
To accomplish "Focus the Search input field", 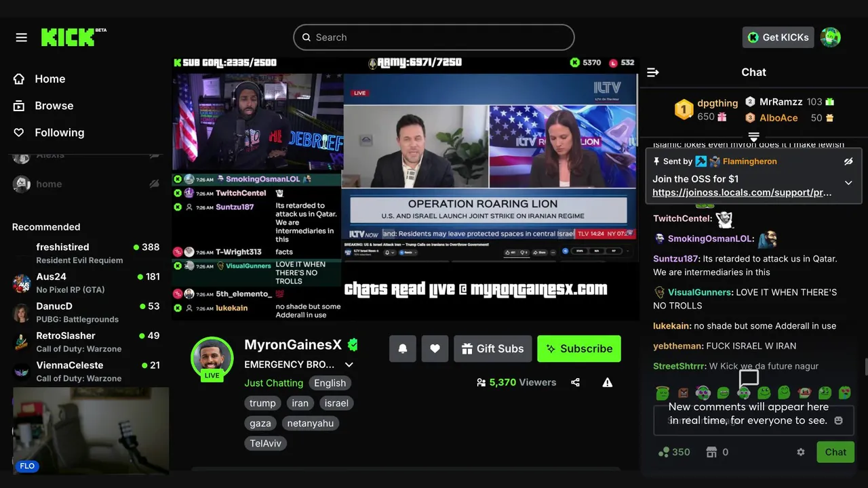I will tap(434, 37).
